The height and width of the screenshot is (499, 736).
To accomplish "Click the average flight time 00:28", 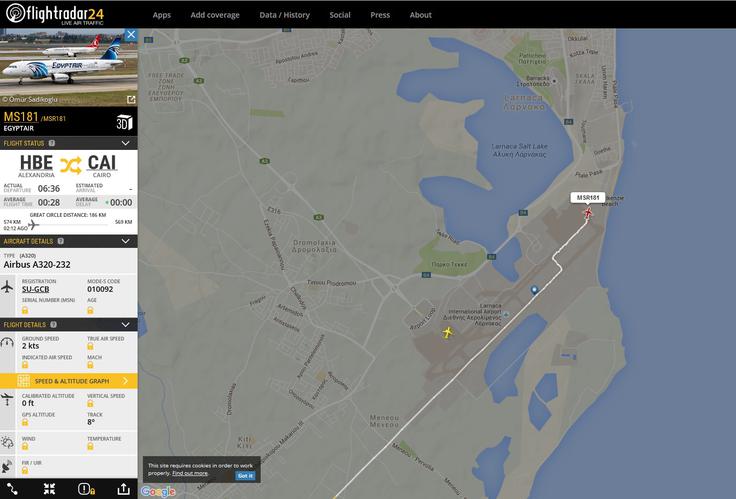I will [49, 203].
